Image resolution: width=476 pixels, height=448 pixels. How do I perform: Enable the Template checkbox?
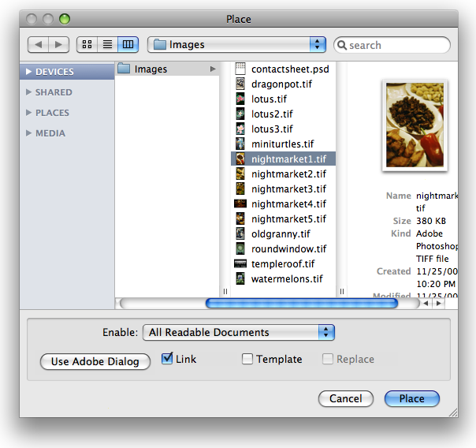point(247,360)
